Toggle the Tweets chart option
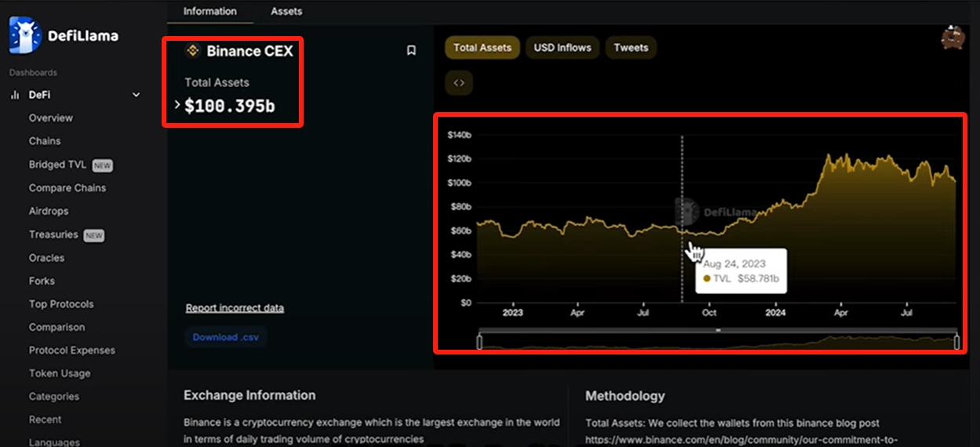Viewport: 980px width, 447px height. [631, 48]
